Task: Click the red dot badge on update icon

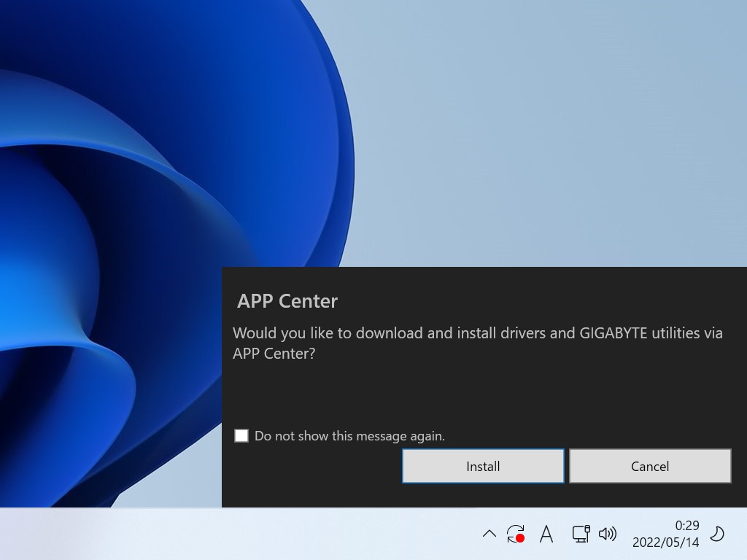Action: point(520,539)
